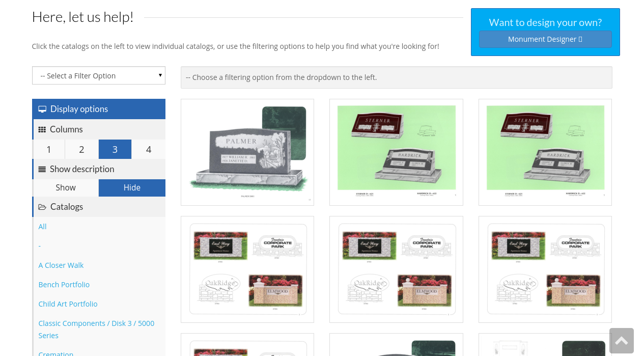Open the Bench Portfolio catalog
644x356 pixels.
click(64, 285)
